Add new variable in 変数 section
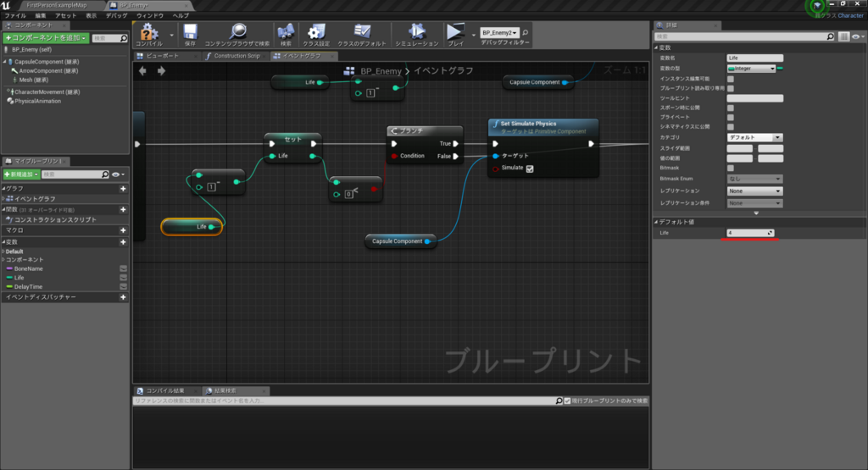This screenshot has width=868, height=470. pos(123,241)
